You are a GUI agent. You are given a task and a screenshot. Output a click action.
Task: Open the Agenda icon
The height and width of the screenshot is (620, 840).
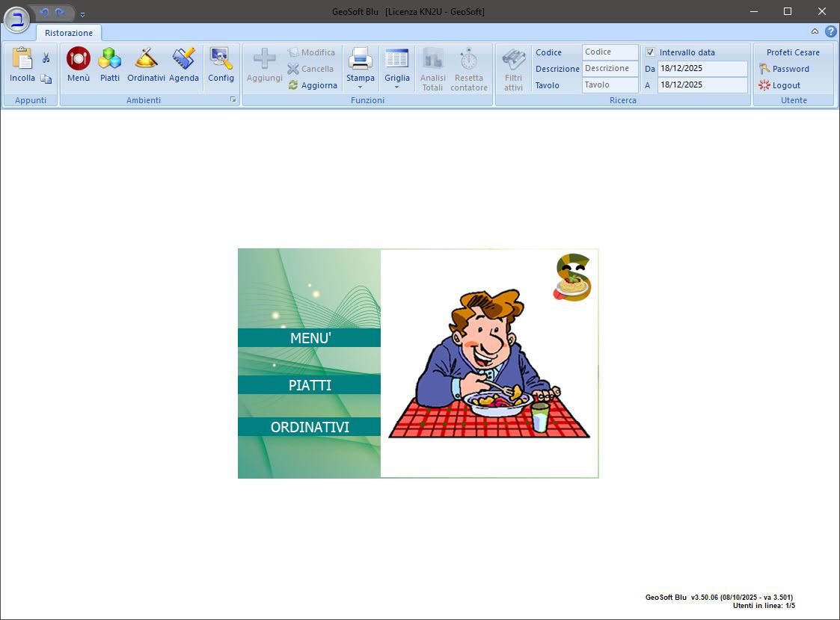coord(184,59)
